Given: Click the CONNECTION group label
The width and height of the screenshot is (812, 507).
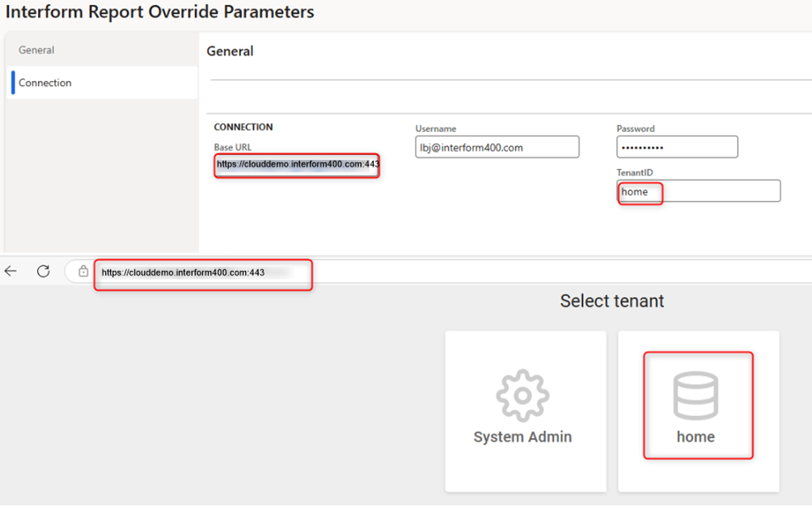Looking at the screenshot, I should coord(243,127).
